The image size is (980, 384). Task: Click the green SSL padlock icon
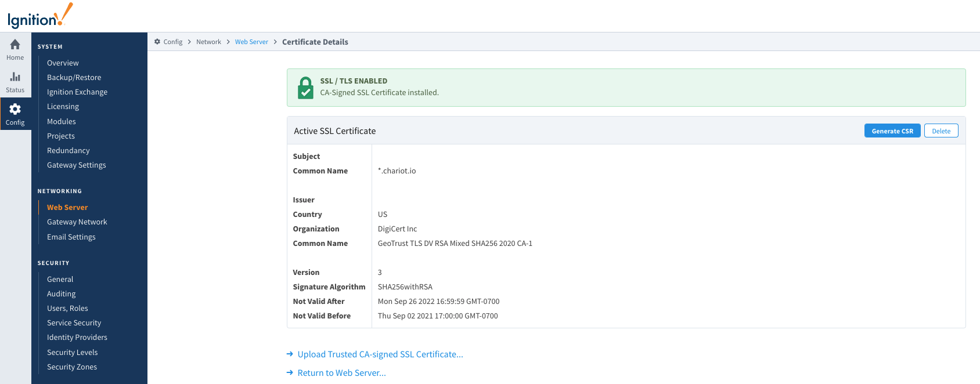[305, 88]
